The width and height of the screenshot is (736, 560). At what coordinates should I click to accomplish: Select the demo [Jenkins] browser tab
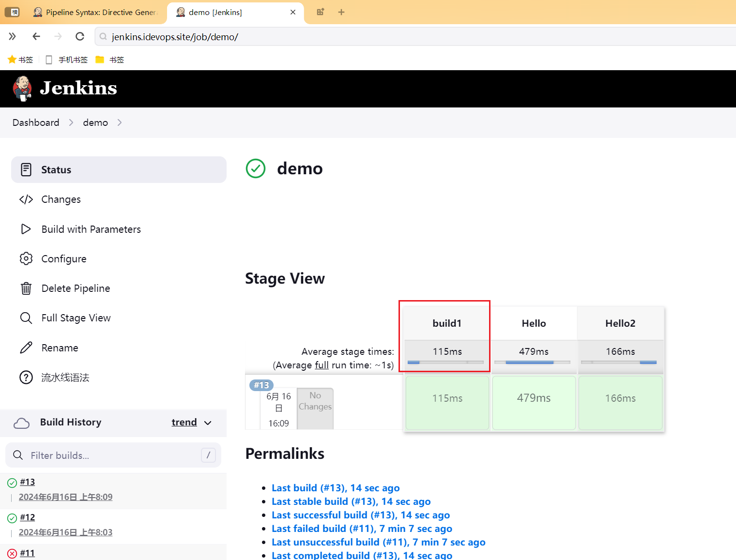pyautogui.click(x=236, y=12)
